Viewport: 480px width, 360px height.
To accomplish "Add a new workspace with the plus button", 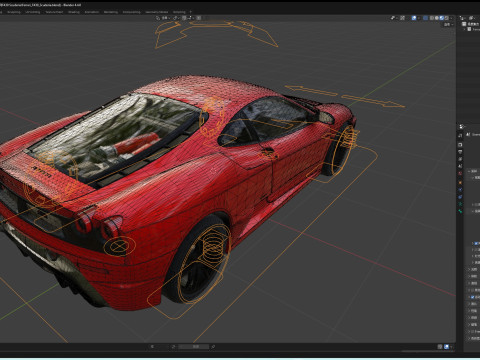I will point(191,12).
